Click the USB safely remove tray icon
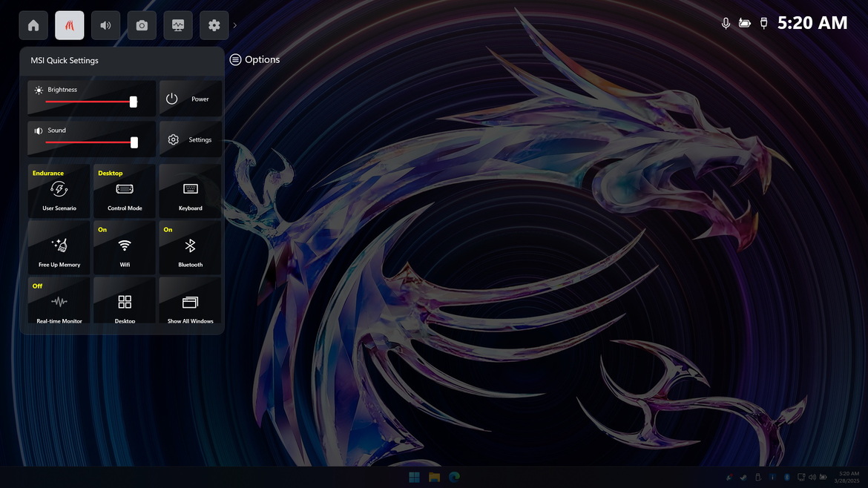The image size is (868, 488). click(x=758, y=477)
